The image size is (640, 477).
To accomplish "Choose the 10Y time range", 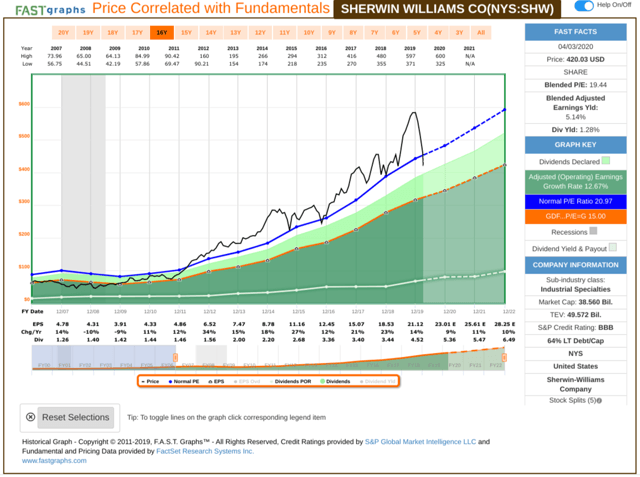I will tap(309, 33).
